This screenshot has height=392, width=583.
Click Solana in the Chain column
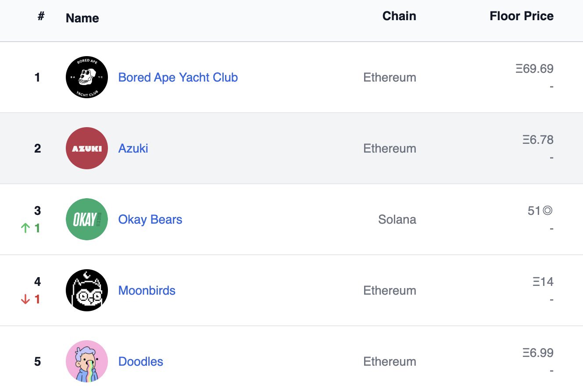point(397,219)
